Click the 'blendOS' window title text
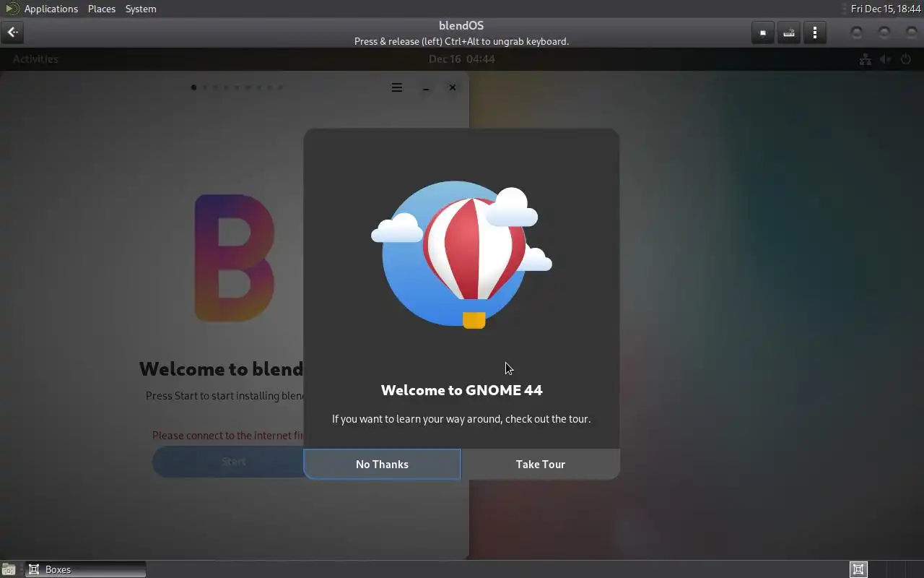924x578 pixels. (461, 25)
